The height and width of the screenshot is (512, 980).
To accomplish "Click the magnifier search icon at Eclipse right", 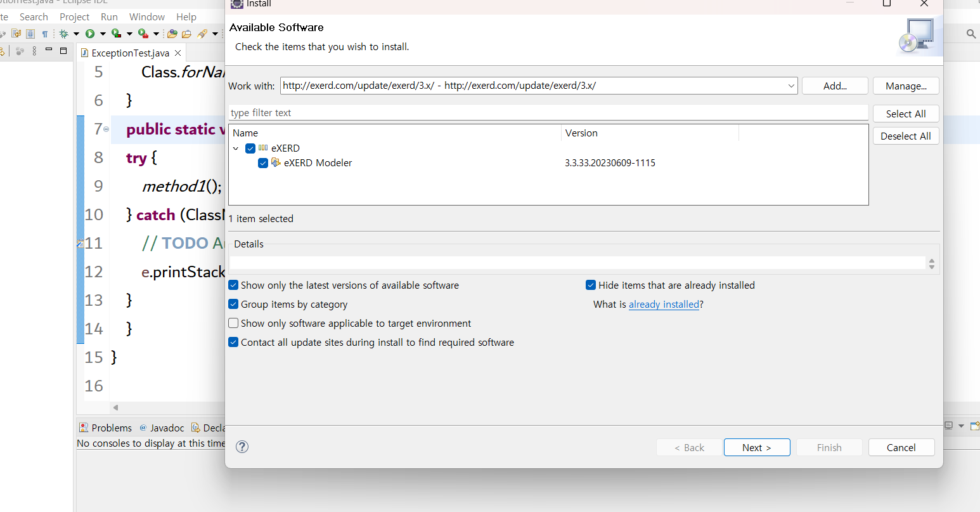I will click(971, 34).
